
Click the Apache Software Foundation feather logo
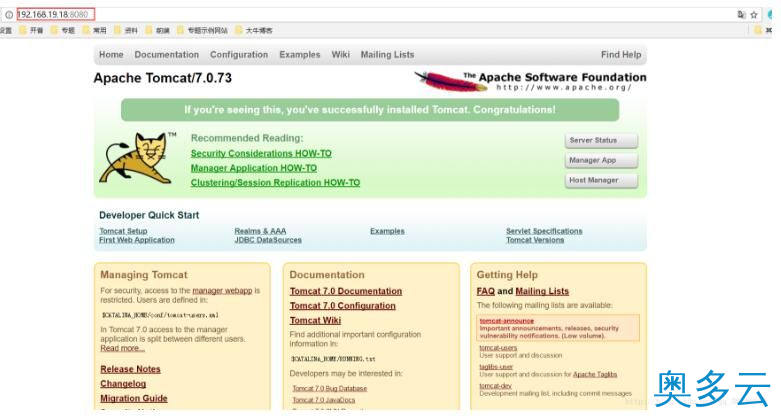coord(451,82)
